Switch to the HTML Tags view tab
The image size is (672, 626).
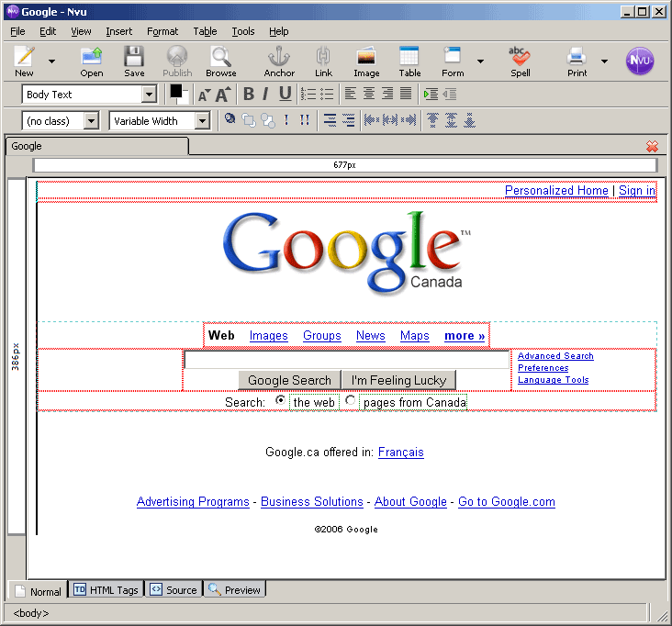coord(106,590)
